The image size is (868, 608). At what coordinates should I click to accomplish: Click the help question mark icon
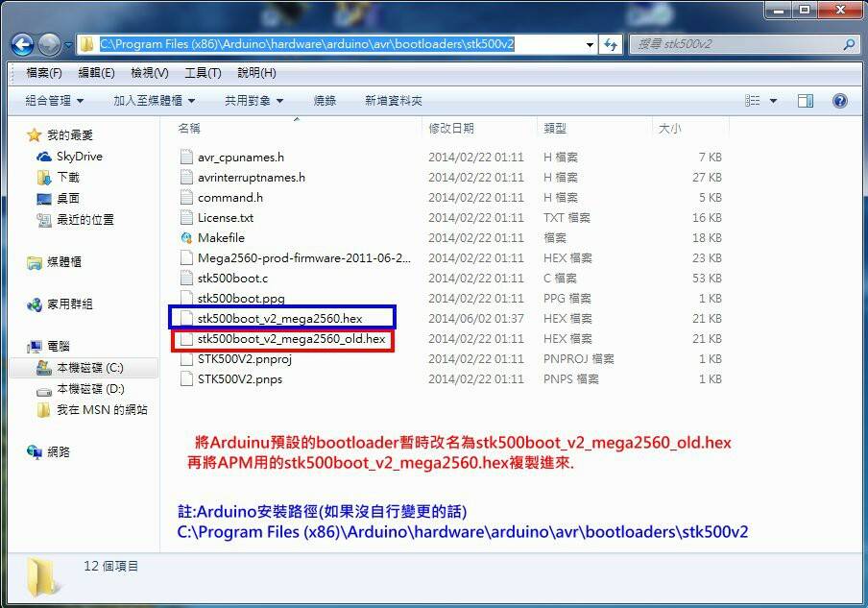(x=839, y=100)
